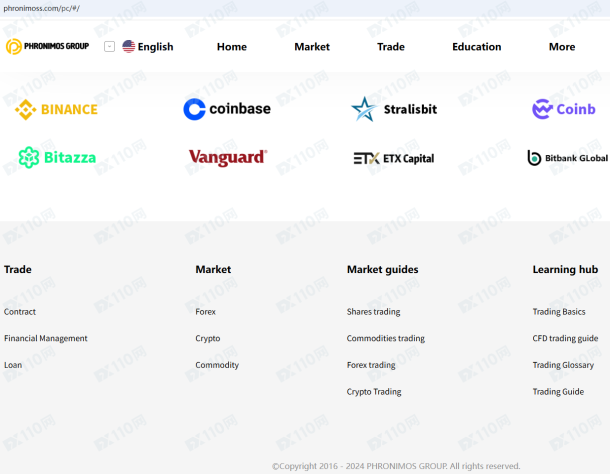Open the Home menu item

[x=232, y=47]
